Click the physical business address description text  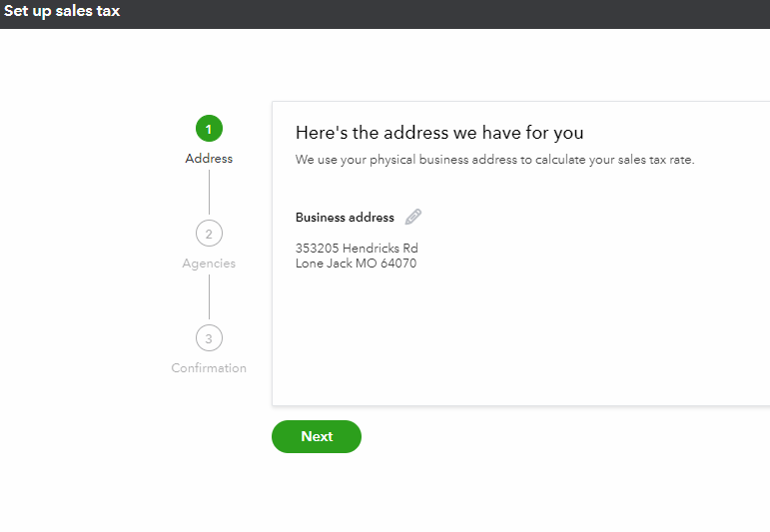click(x=494, y=160)
